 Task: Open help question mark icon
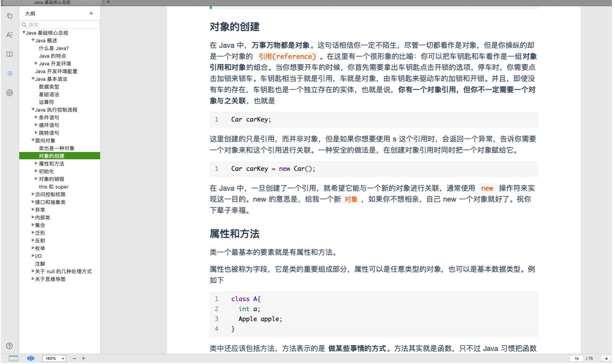pos(10,346)
